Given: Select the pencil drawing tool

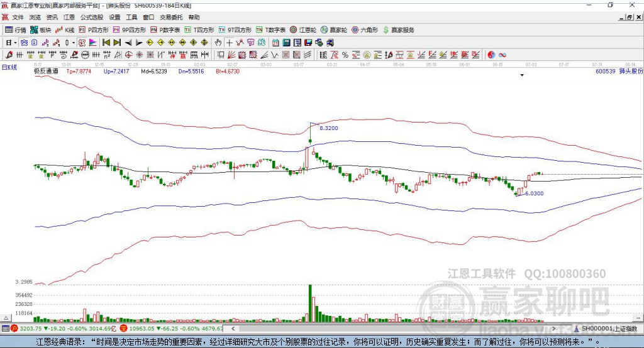Looking at the screenshot, I should click(x=9, y=55).
